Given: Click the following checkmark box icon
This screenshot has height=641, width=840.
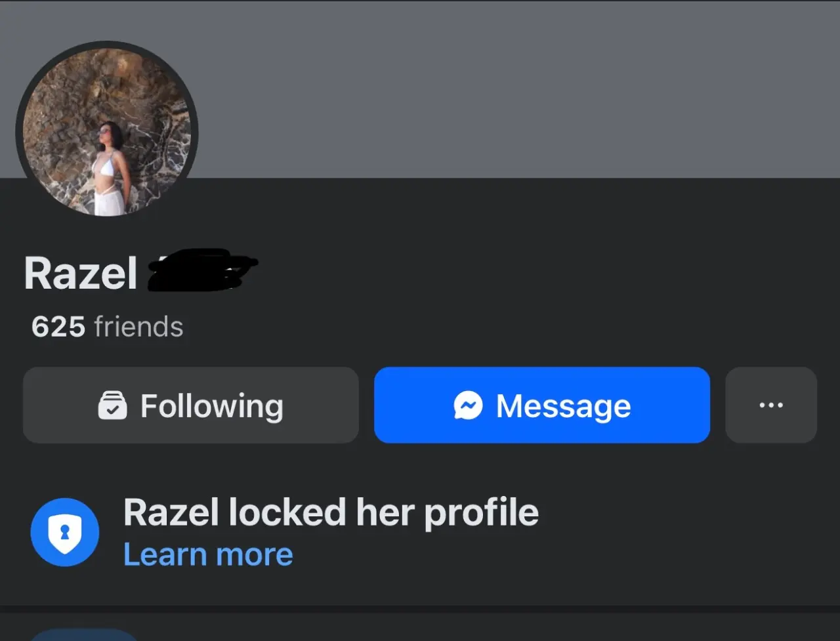Looking at the screenshot, I should (x=112, y=405).
